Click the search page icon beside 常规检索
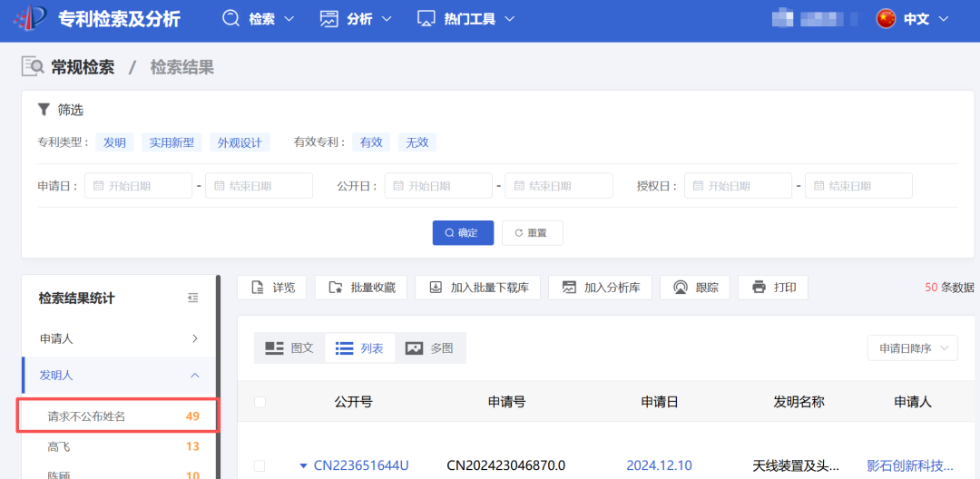980x479 pixels. (33, 66)
